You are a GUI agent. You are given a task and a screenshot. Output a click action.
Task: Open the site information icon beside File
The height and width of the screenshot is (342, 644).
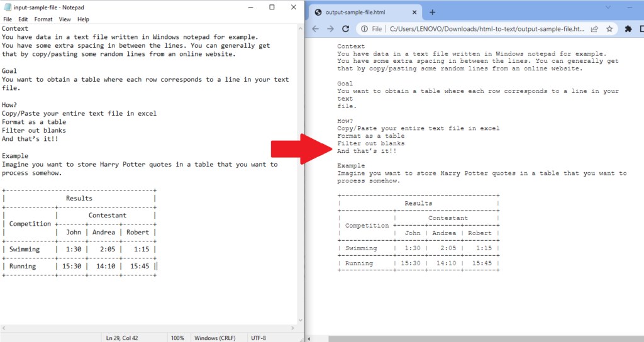(x=364, y=29)
